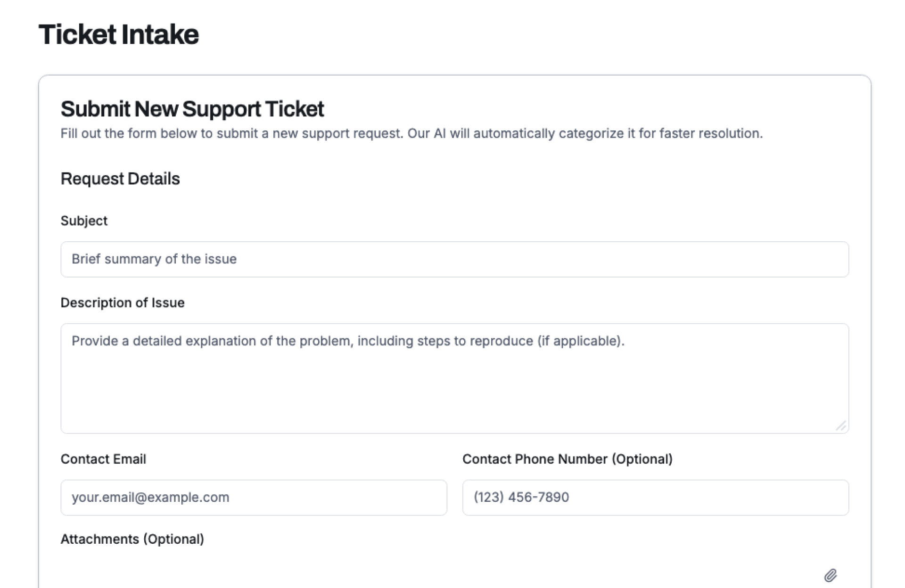
Task: Select the Contact Email field
Action: point(254,498)
